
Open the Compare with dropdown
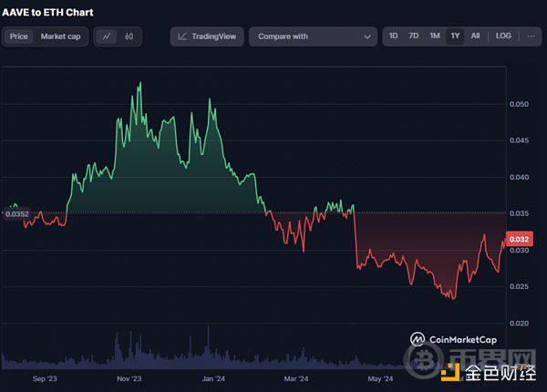(x=313, y=36)
